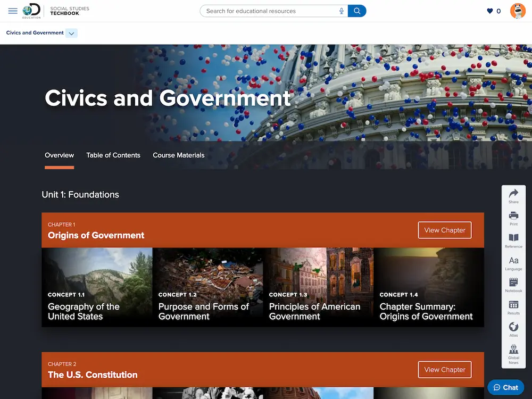Click the blue magnifier search button
This screenshot has height=399, width=532.
(357, 11)
